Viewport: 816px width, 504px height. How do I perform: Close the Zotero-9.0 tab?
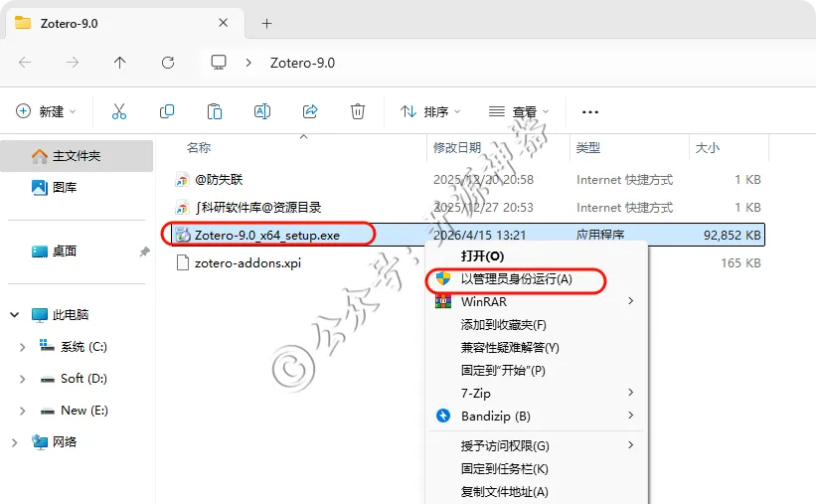(224, 23)
